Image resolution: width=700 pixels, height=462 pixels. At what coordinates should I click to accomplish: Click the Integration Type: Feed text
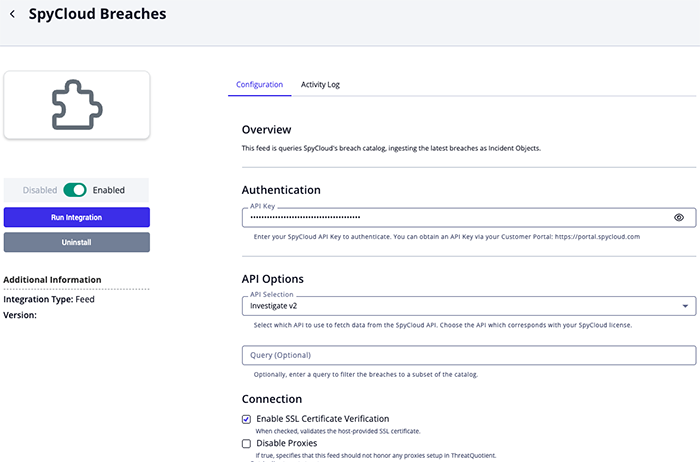click(x=49, y=300)
